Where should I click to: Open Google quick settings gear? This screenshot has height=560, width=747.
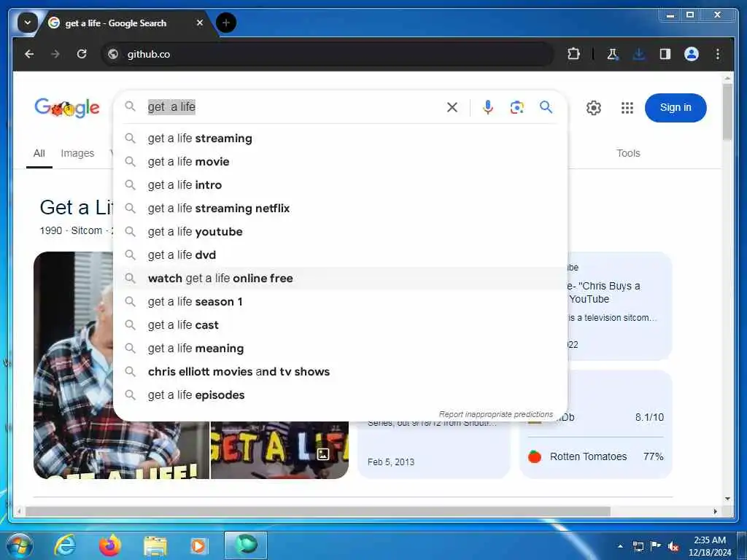click(x=594, y=108)
